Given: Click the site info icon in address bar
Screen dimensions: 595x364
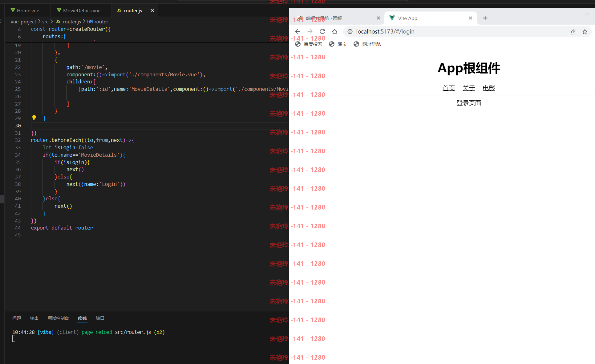Looking at the screenshot, I should pyautogui.click(x=350, y=31).
